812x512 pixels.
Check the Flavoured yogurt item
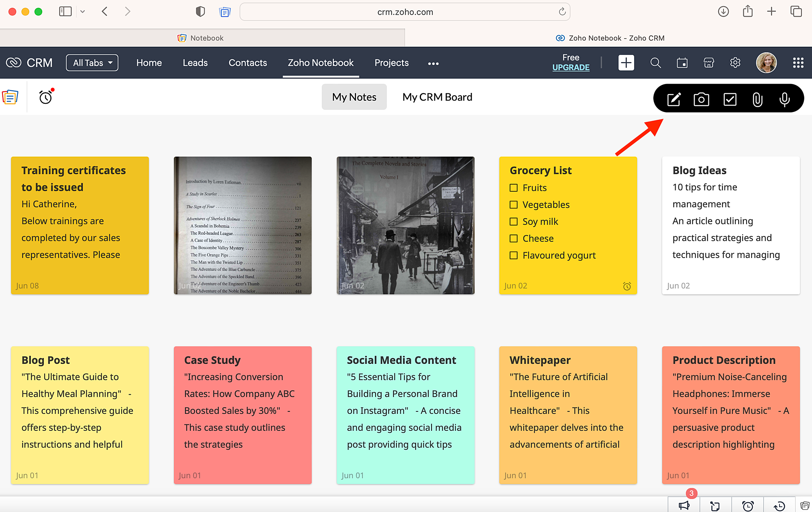pyautogui.click(x=514, y=255)
